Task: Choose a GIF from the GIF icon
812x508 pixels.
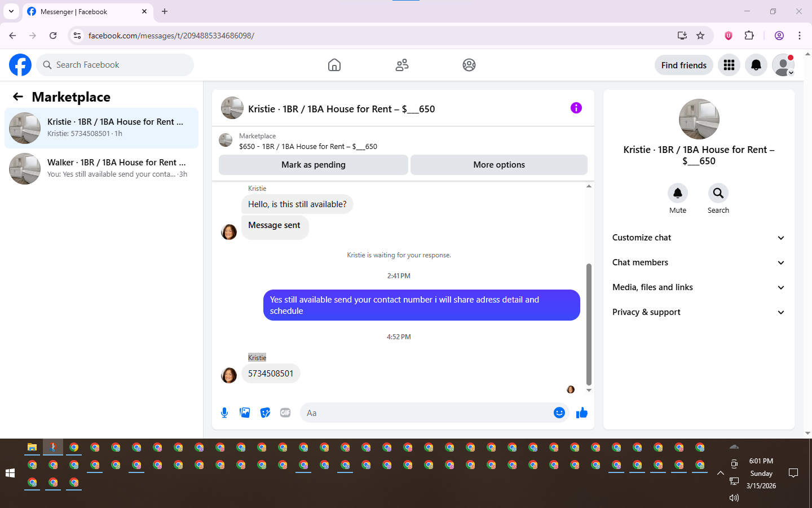Action: point(285,413)
